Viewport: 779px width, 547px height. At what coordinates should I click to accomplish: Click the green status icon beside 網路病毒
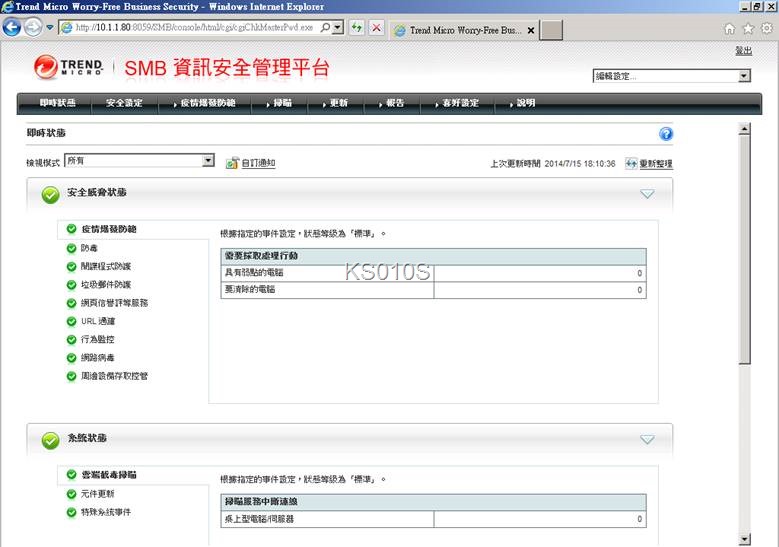[x=72, y=358]
